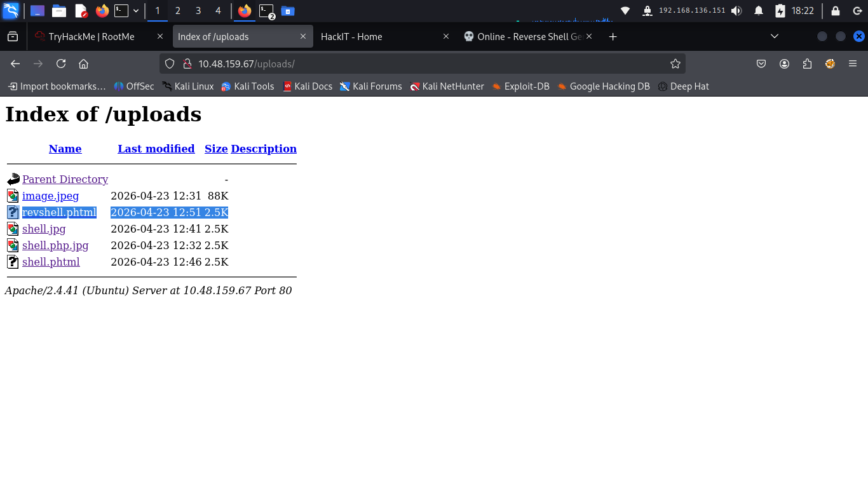Open the Deep Hat bookmark
Screen dimensions: 868x488
coord(683,86)
